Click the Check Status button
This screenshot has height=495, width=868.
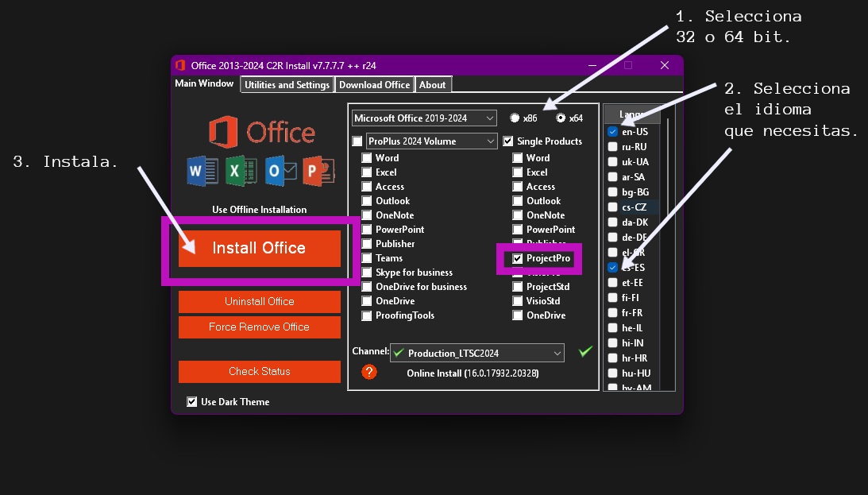click(x=259, y=372)
